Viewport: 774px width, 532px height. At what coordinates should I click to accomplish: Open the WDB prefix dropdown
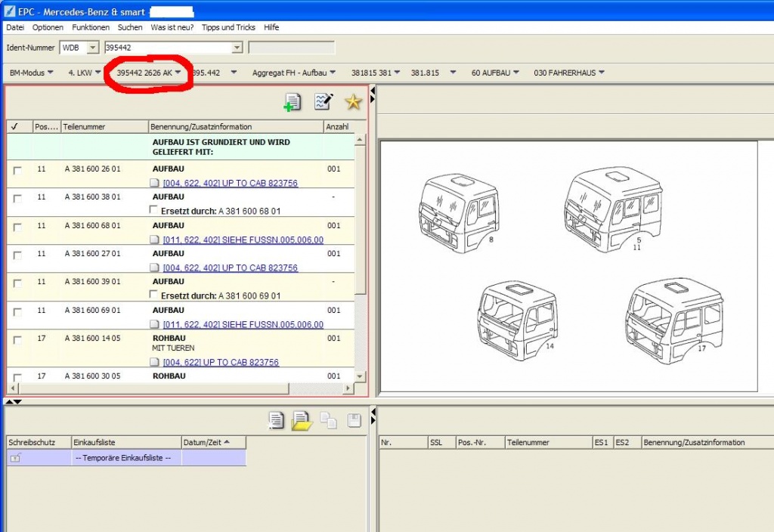click(93, 48)
